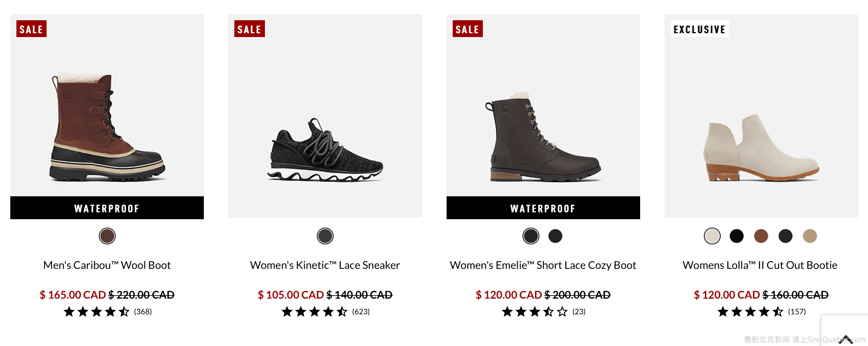Choose the tan Lolla Bootie color swatch
Viewport: 868px width, 346px height.
810,236
